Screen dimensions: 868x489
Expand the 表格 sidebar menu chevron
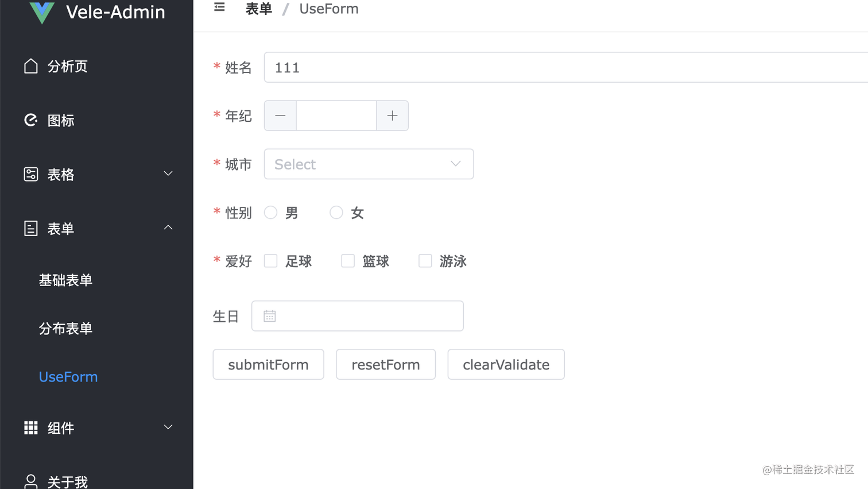click(168, 173)
